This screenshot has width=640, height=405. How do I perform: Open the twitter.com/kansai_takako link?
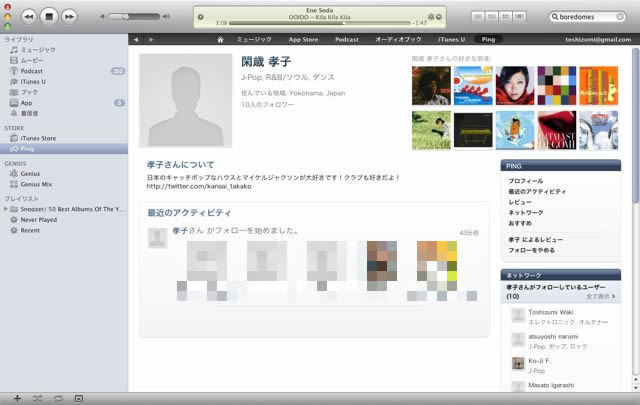click(199, 187)
